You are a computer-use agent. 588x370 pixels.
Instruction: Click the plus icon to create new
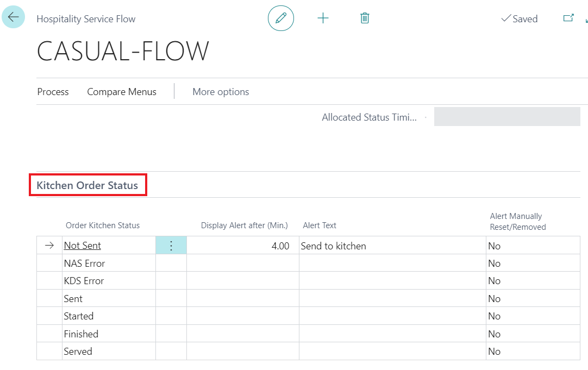click(x=323, y=18)
